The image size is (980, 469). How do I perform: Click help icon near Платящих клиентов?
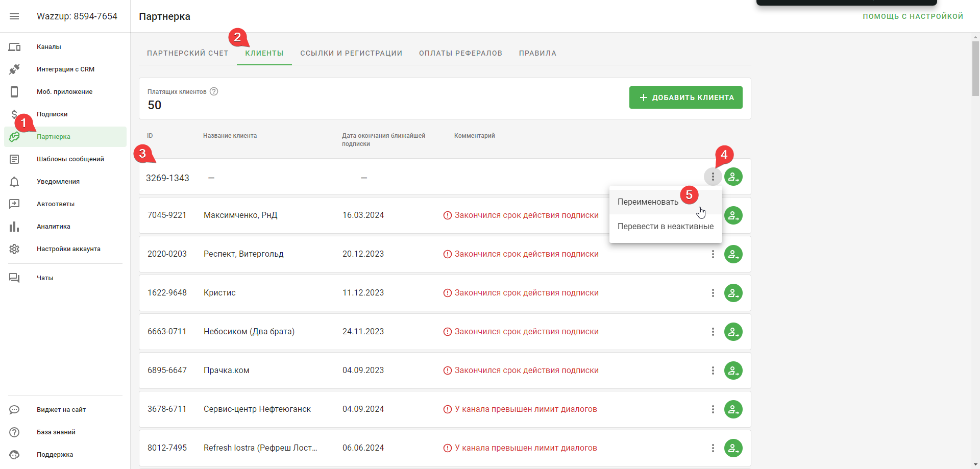click(x=214, y=91)
